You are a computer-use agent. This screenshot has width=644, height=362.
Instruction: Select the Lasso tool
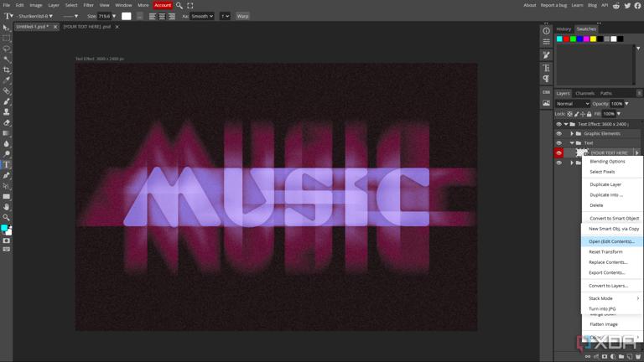[7, 49]
